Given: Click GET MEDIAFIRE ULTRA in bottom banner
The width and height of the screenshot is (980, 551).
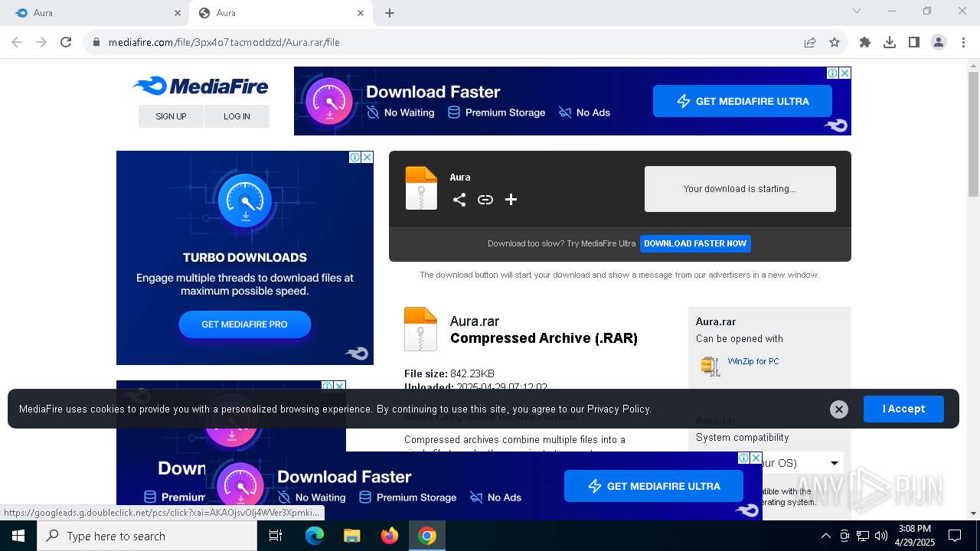Looking at the screenshot, I should [654, 486].
